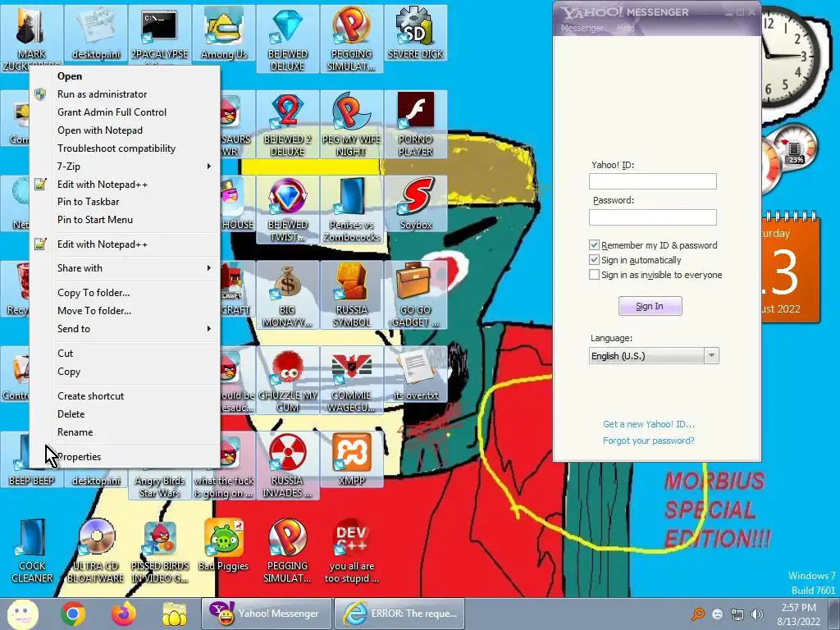Select the XMPP desktop icon
Viewport: 840px width, 630px height.
pyautogui.click(x=352, y=459)
